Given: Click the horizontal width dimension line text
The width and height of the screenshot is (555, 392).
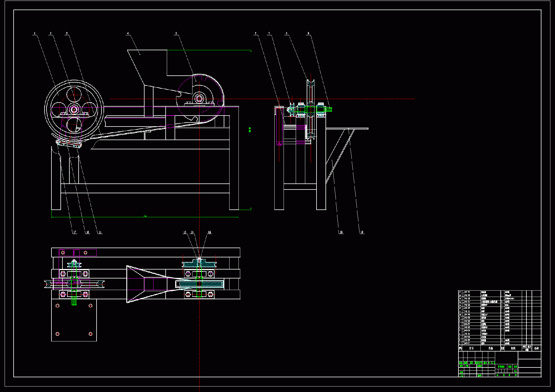Looking at the screenshot, I should (x=145, y=216).
